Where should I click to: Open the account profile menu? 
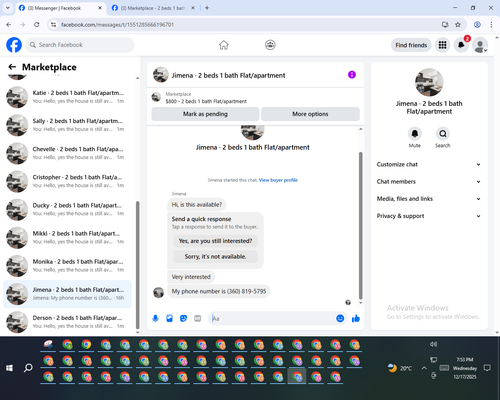(480, 45)
